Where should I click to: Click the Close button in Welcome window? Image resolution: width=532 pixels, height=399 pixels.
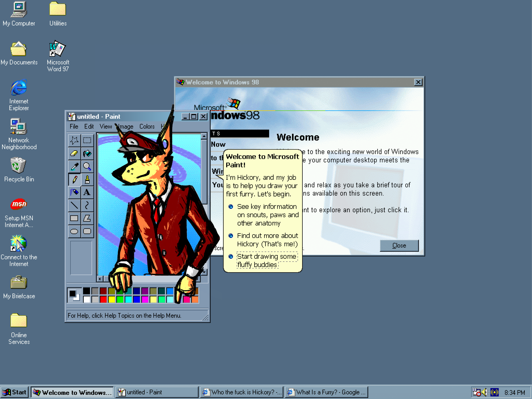(x=399, y=245)
